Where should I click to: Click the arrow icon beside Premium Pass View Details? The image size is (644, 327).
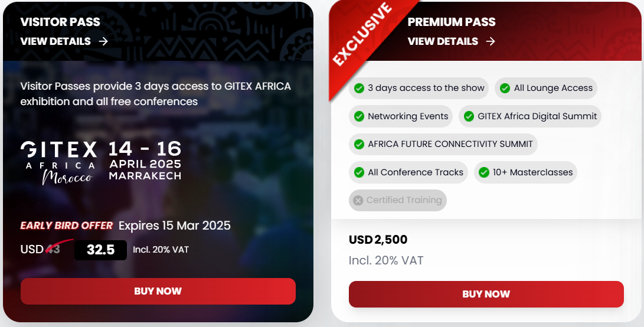(491, 41)
